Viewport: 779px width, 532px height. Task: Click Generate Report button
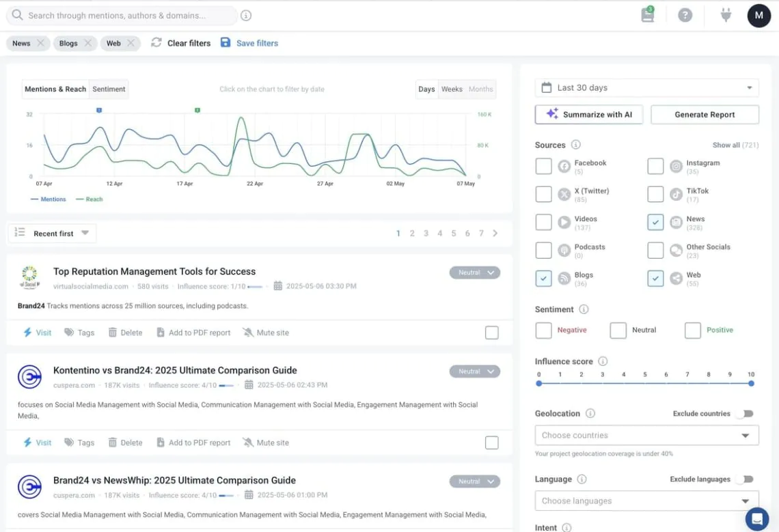(x=705, y=114)
